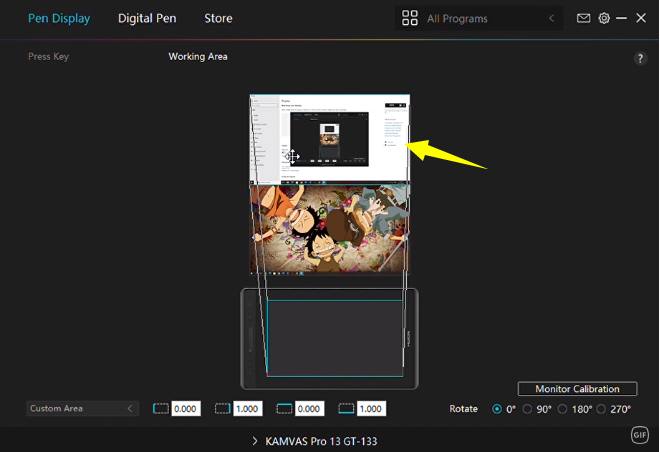Screen dimensions: 660x452
Task: Select 0° rotation
Action: coord(497,409)
